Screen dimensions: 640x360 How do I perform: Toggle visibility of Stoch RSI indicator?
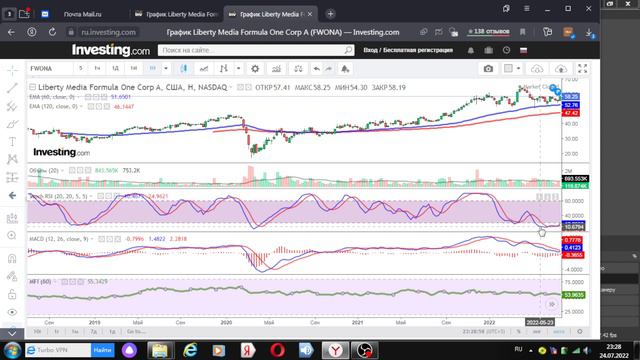pyautogui.click(x=101, y=196)
